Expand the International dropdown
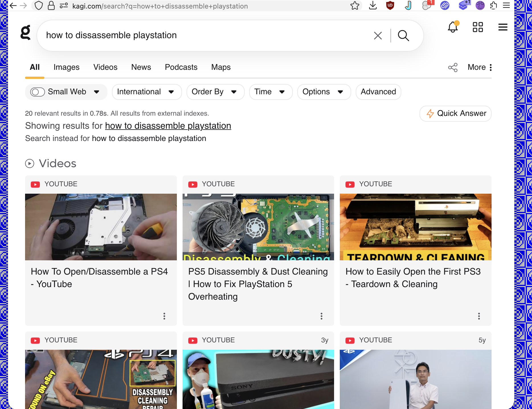 [x=147, y=92]
